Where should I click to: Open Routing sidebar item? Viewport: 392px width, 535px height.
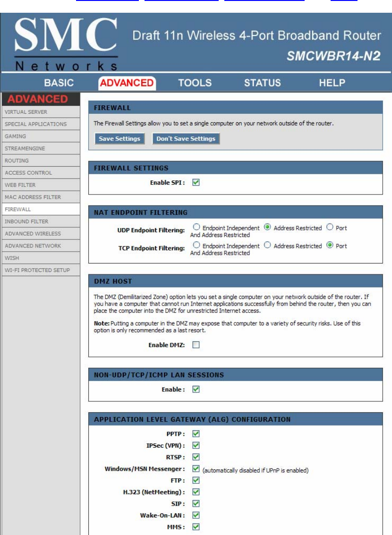(x=41, y=161)
